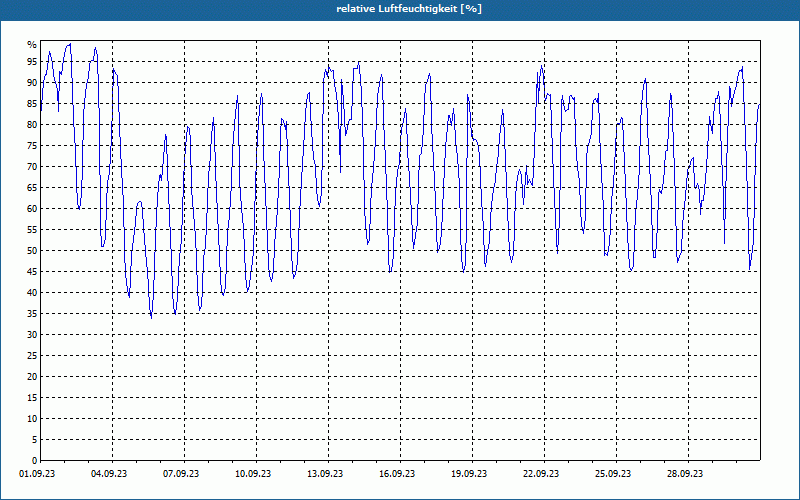The width and height of the screenshot is (800, 500).
Task: Click the '45' y-axis value
Action: coord(32,271)
